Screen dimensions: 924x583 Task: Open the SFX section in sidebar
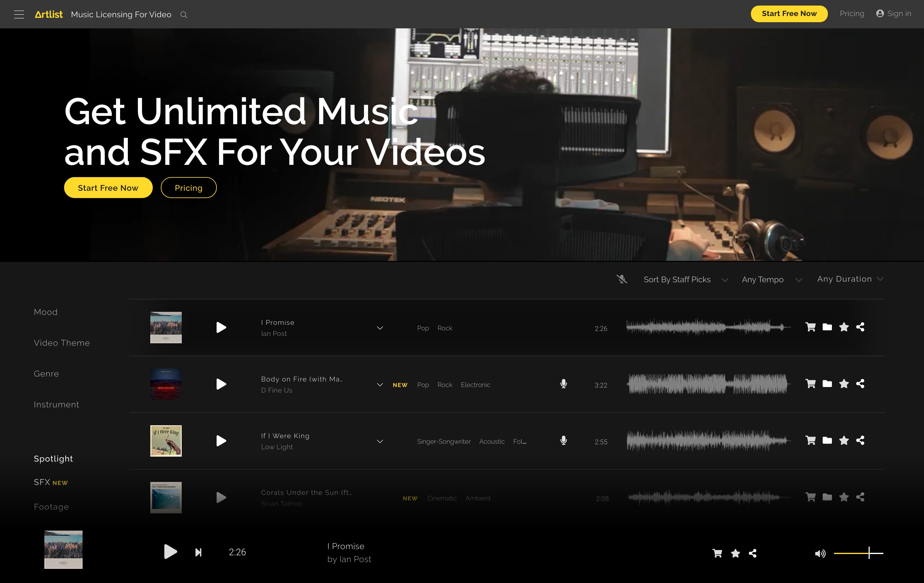pos(42,482)
